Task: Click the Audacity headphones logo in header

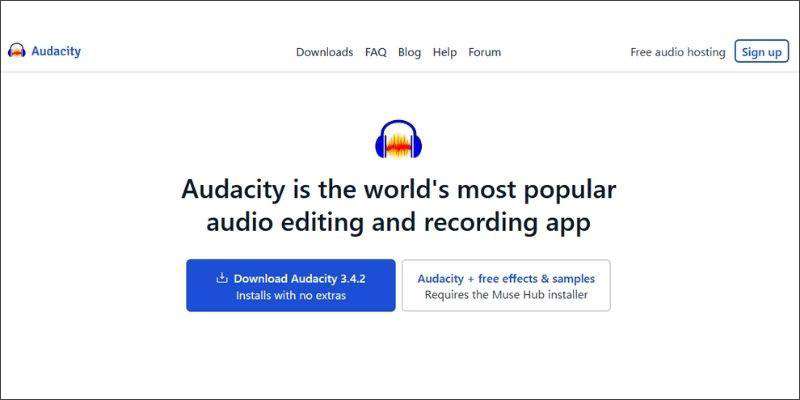Action: pyautogui.click(x=17, y=51)
